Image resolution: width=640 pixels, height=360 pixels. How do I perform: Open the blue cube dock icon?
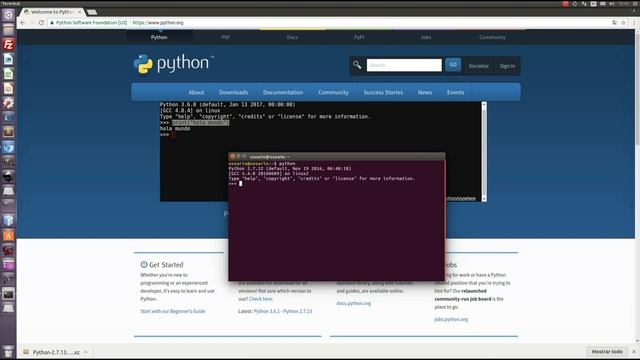[8, 220]
